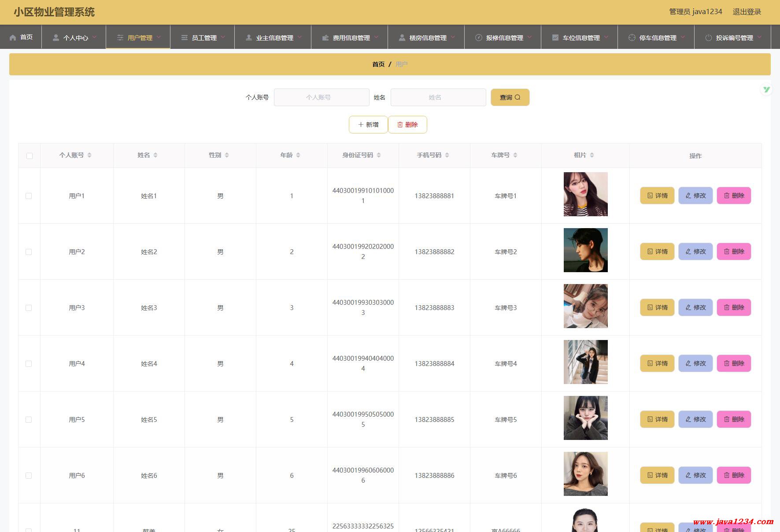
Task: Check the row checkbox for 用户6
Action: tap(29, 476)
